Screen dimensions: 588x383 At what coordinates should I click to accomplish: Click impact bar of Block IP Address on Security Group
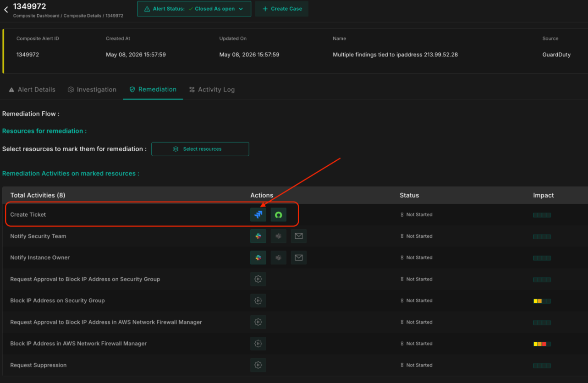[542, 301]
